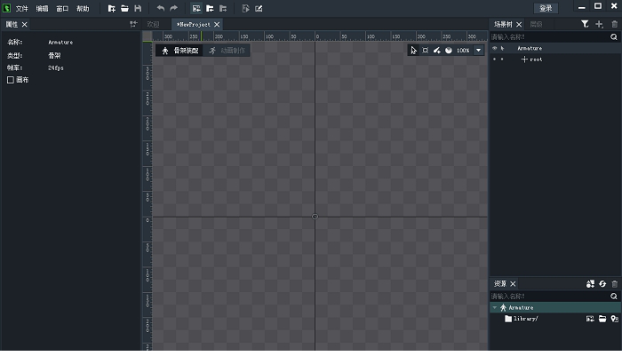This screenshot has width=622, height=364.
Task: Switch to the 欢迎 tab
Action: coord(153,24)
